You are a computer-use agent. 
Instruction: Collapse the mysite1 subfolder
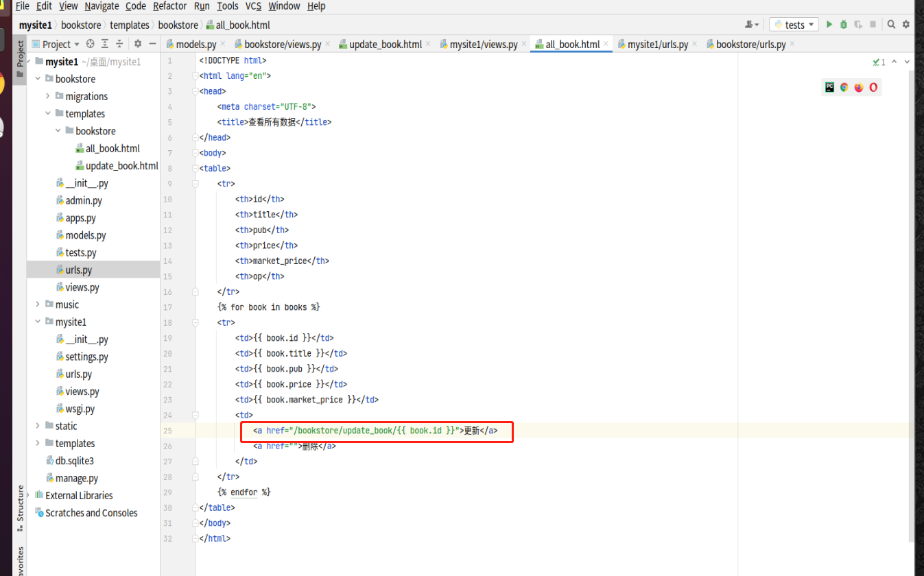click(x=38, y=322)
